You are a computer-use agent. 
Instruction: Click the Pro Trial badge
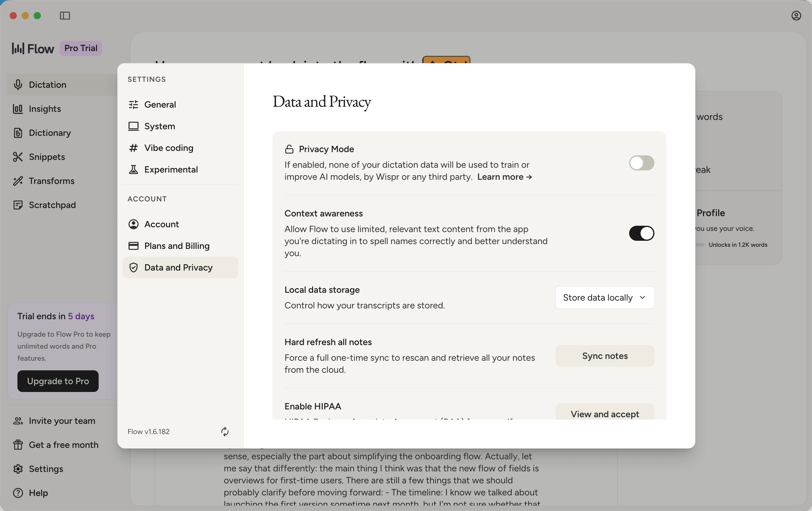(81, 48)
